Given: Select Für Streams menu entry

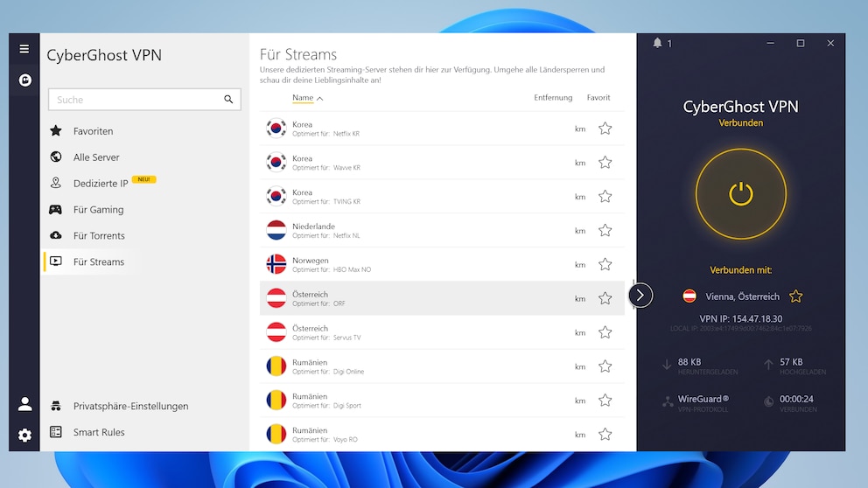Looking at the screenshot, I should point(99,261).
